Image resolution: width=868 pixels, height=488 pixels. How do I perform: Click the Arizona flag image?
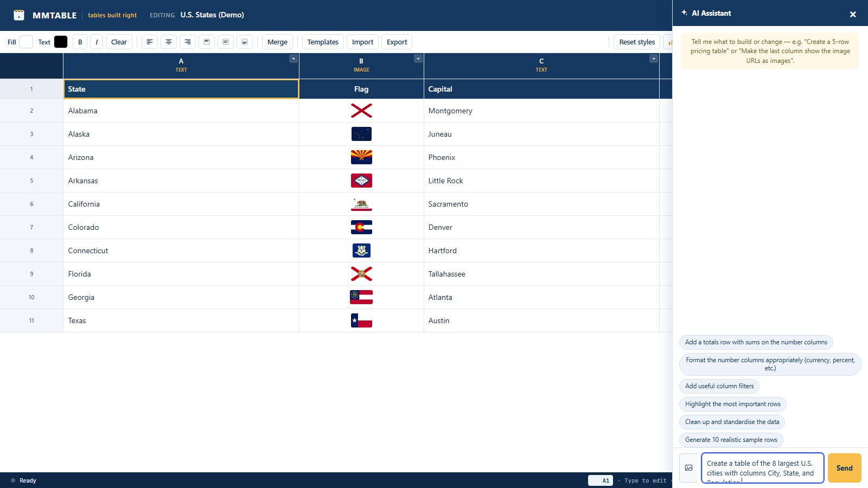click(x=361, y=157)
